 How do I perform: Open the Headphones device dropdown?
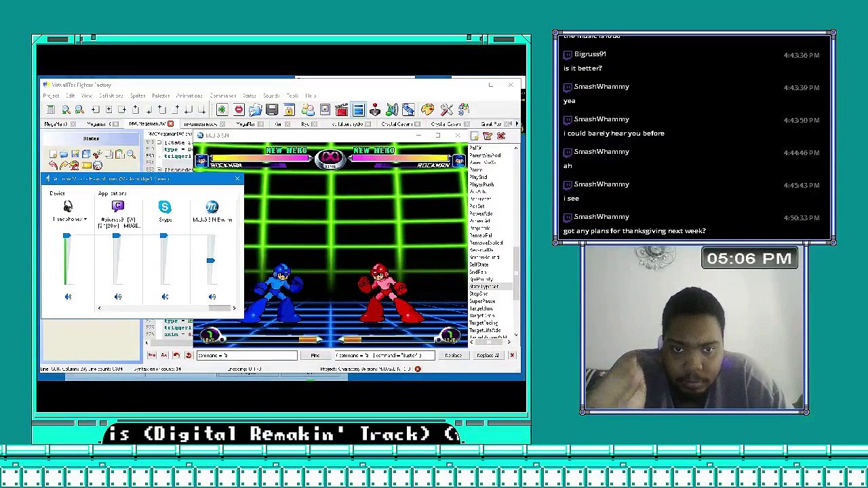tap(85, 220)
